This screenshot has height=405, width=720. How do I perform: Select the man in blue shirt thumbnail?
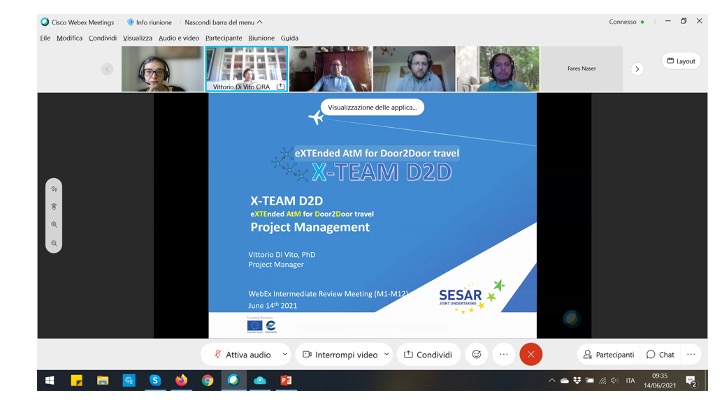(x=331, y=69)
